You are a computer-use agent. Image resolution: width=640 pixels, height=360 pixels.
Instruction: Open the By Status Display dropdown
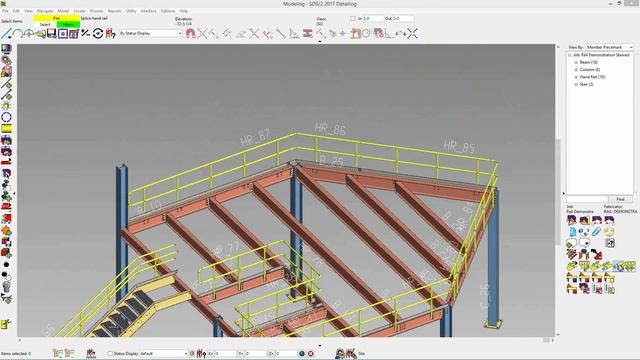point(150,33)
